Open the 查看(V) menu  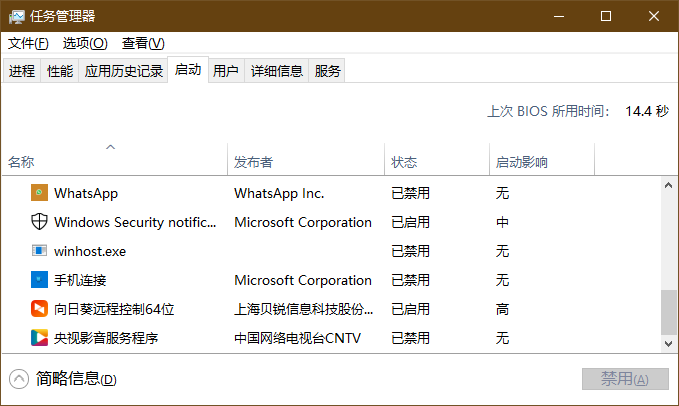click(x=143, y=43)
